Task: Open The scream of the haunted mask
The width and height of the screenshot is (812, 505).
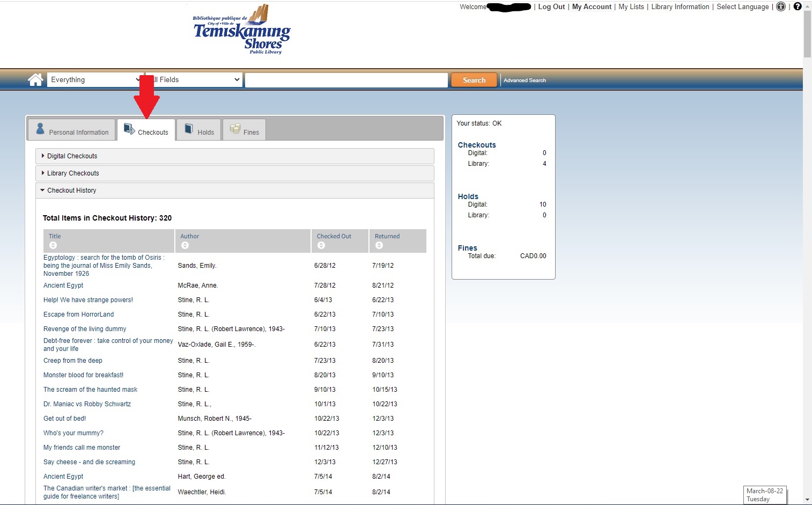Action: coord(90,390)
